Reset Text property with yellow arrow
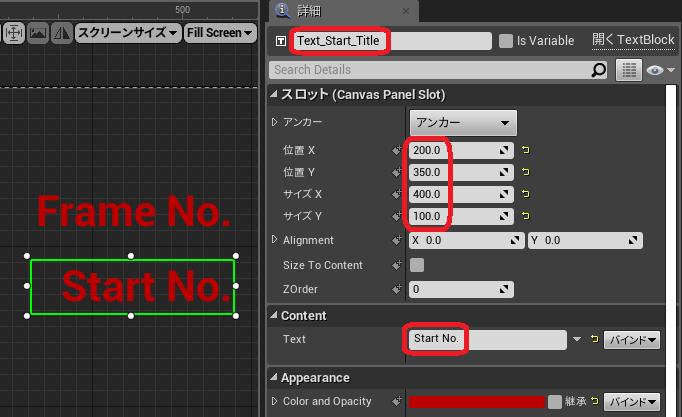 click(595, 339)
